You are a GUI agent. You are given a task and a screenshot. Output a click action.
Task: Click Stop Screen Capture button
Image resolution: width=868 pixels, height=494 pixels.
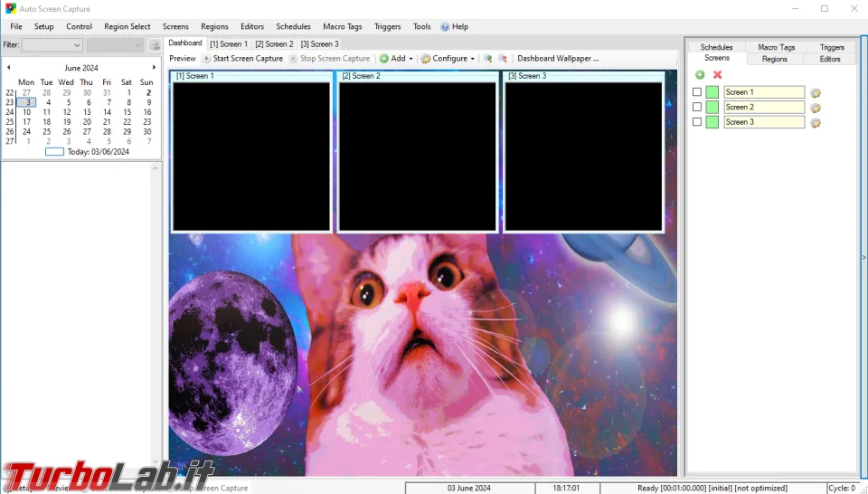click(x=329, y=58)
